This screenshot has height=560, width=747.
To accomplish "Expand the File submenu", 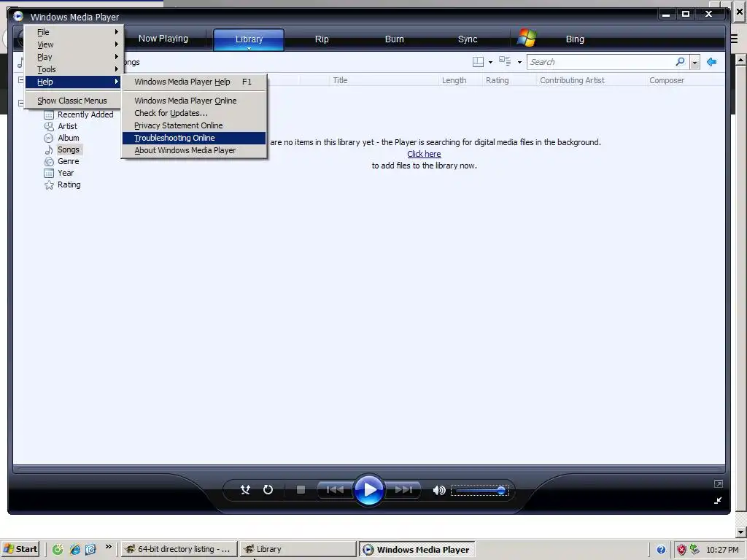I will (x=74, y=32).
